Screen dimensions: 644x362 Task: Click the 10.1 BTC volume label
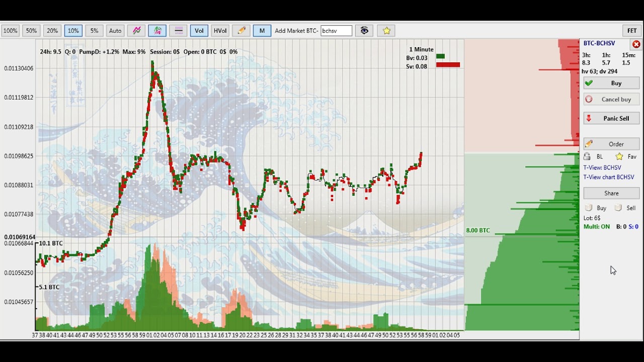click(x=51, y=243)
